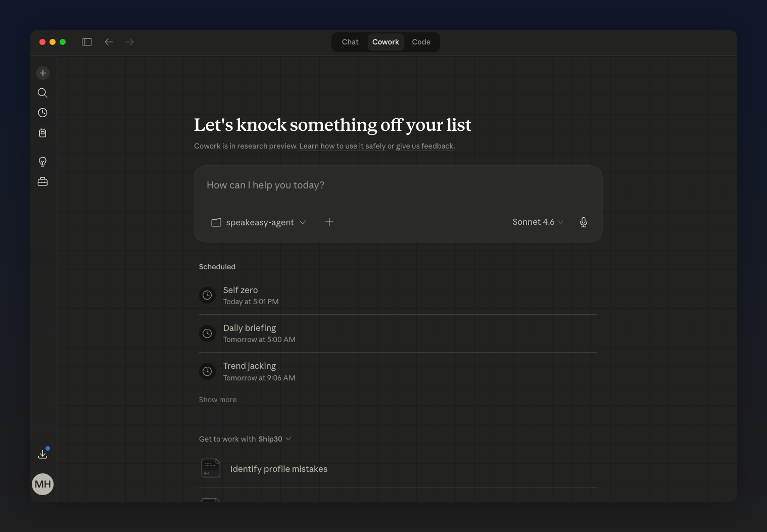This screenshot has height=532, width=767.
Task: Open scheduled tasks clock icon in sidebar
Action: 43,113
